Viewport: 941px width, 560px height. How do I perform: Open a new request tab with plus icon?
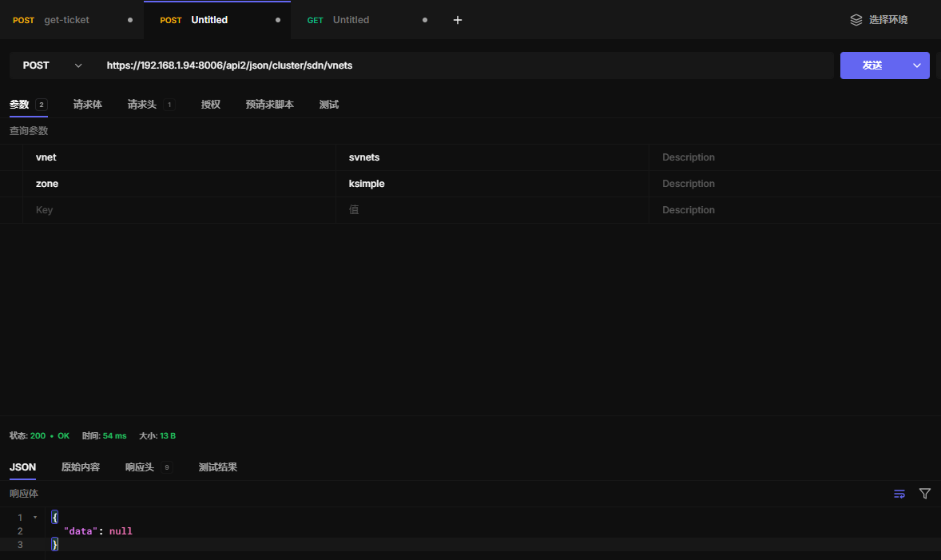pyautogui.click(x=458, y=20)
